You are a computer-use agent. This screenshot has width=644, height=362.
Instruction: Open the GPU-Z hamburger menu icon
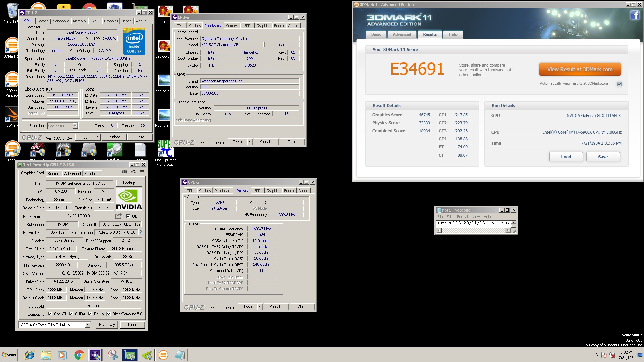(x=142, y=172)
